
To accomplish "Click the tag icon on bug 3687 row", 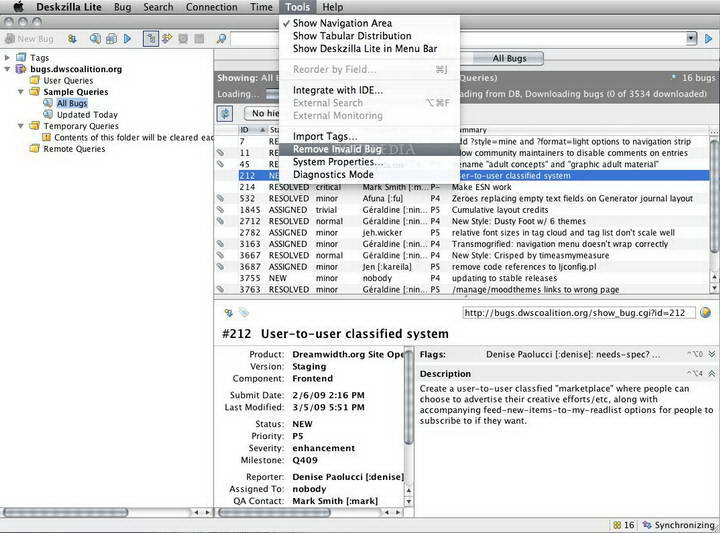I will [x=220, y=266].
